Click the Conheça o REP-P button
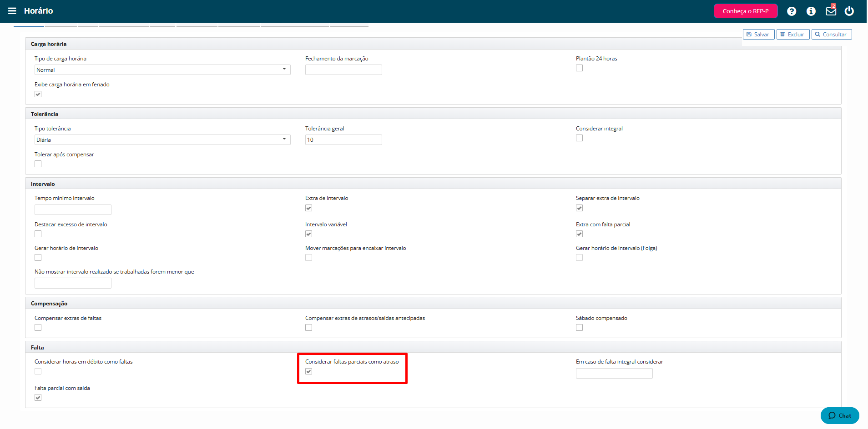This screenshot has height=429, width=868. [746, 11]
